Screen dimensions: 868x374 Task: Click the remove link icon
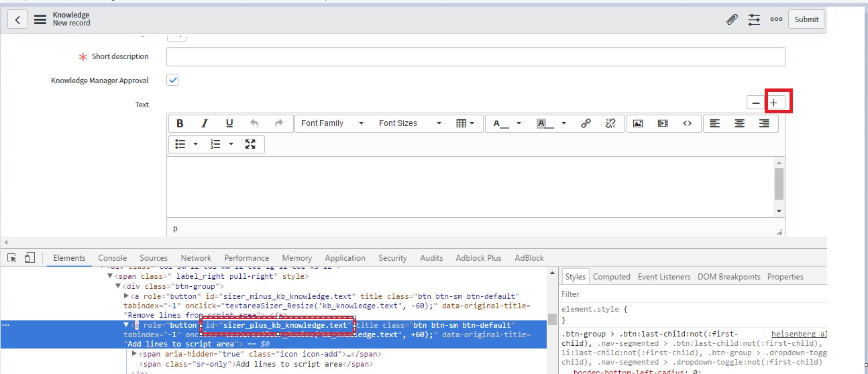point(610,123)
